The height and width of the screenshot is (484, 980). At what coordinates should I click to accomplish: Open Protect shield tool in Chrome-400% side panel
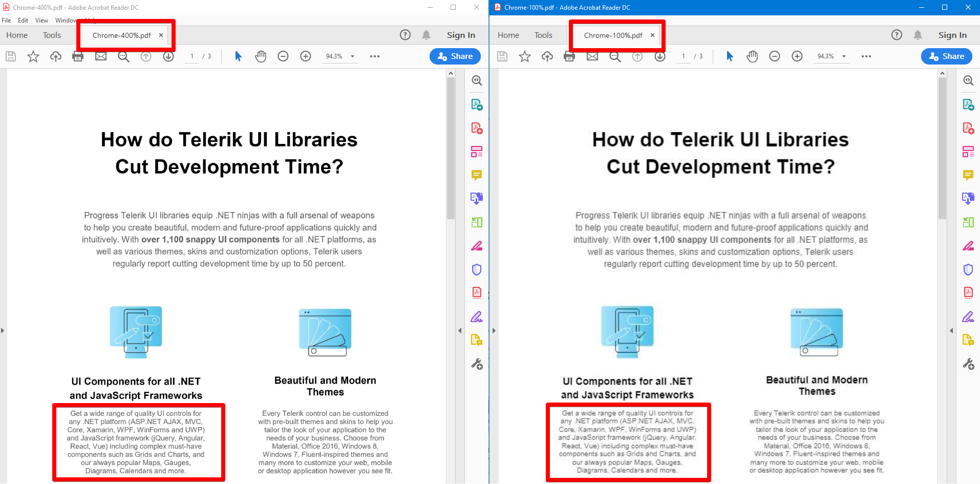click(477, 269)
